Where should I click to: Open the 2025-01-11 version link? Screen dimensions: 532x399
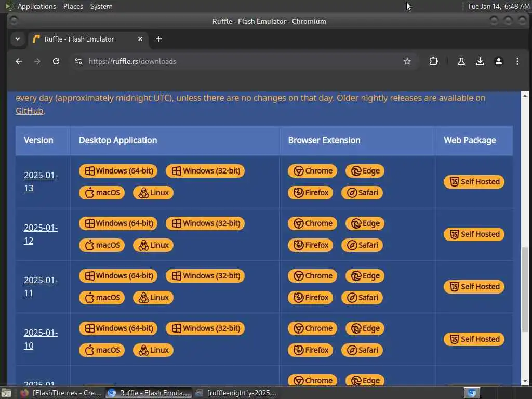pos(41,287)
